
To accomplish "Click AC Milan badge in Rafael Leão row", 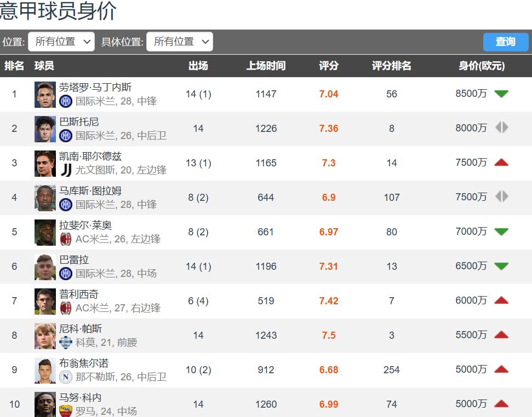I will [66, 239].
